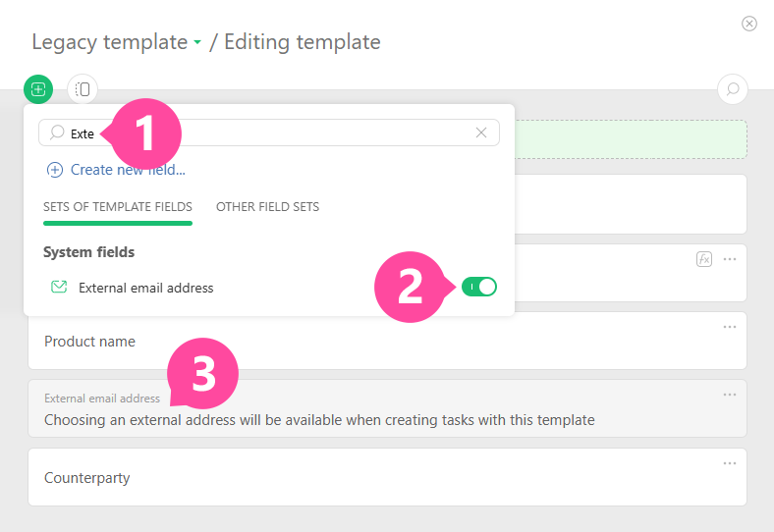Click the plus icon beside Create new field
Viewport: 774px width, 532px height.
click(55, 170)
